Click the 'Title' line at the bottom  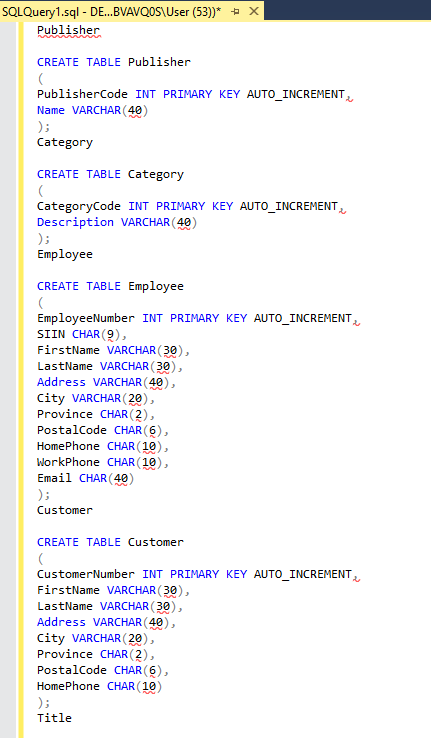pyautogui.click(x=55, y=718)
